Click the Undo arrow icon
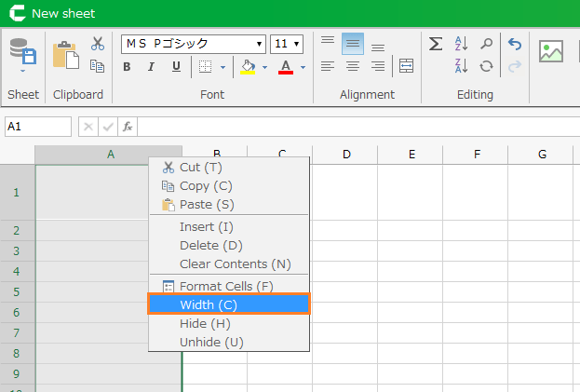 pyautogui.click(x=515, y=44)
